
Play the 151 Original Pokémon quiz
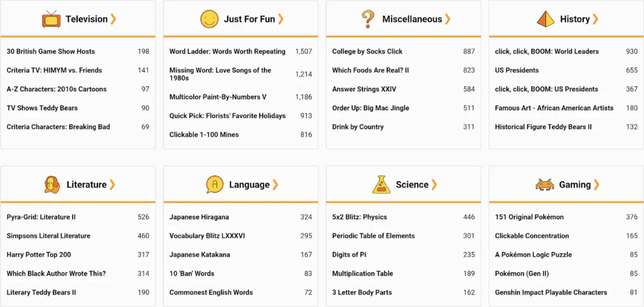529,217
